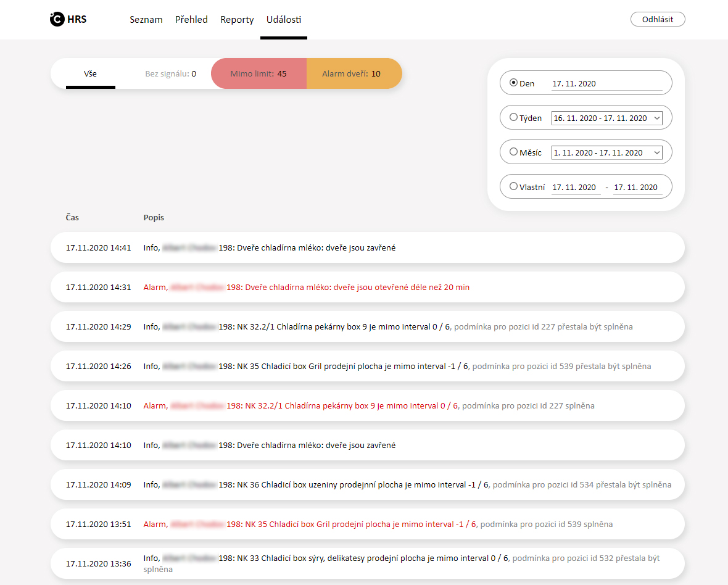Select the 14:29 pekárny box 9 info row
This screenshot has width=728, height=585.
click(367, 326)
